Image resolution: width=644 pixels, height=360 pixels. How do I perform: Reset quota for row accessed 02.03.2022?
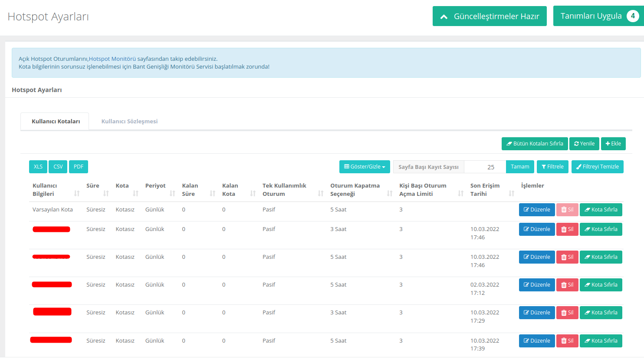pyautogui.click(x=601, y=285)
